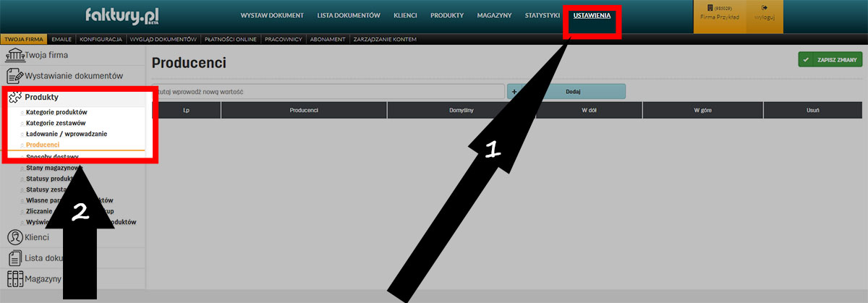868x303 pixels.
Task: Click the Produkty puzzle icon
Action: (x=14, y=97)
